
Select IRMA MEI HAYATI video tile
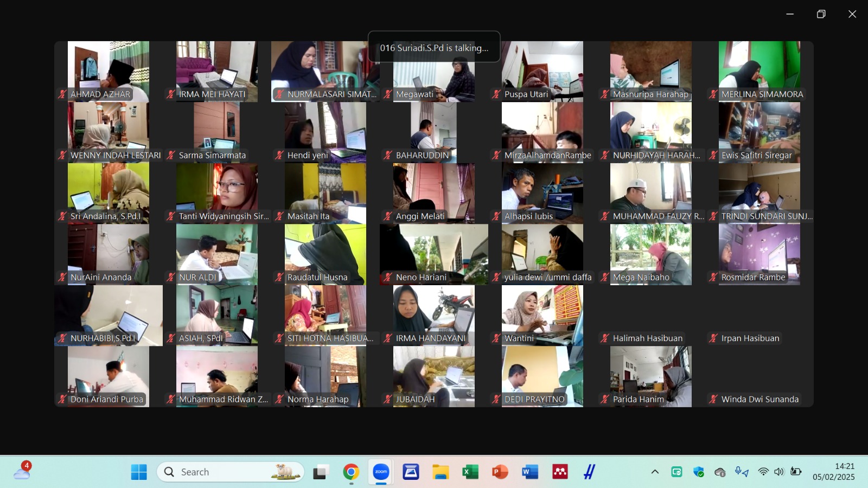(x=217, y=72)
